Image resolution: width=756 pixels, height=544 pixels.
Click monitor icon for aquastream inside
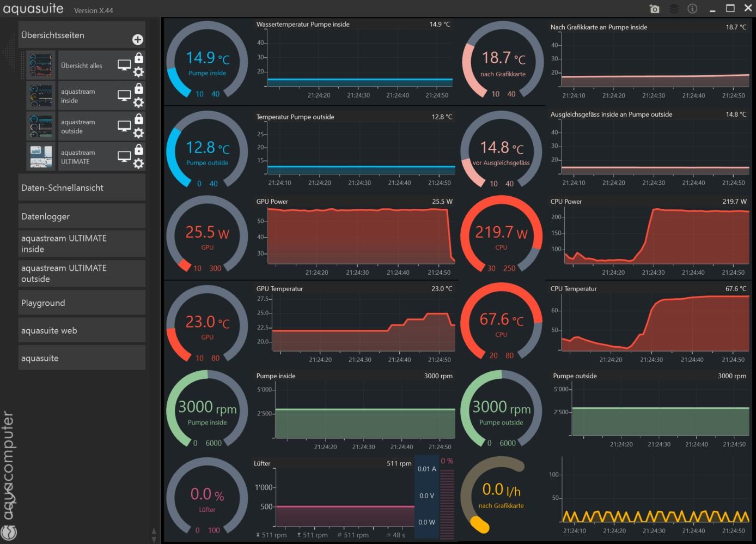124,96
